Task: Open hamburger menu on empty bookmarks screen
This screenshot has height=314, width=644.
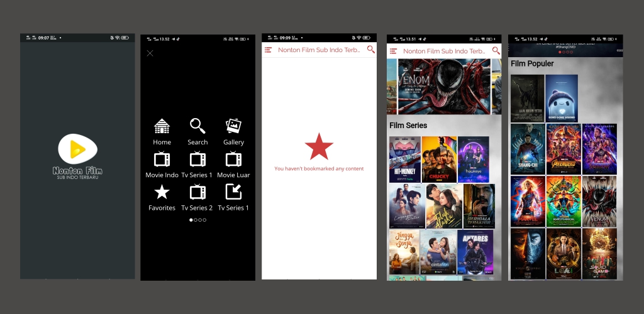Action: [x=268, y=50]
